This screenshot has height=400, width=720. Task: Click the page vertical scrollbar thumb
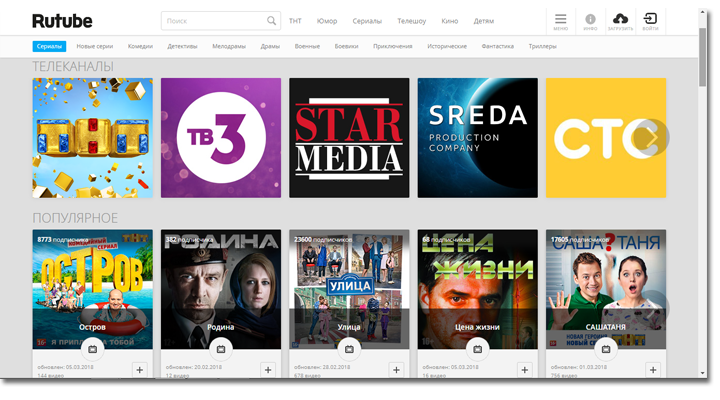point(703,56)
